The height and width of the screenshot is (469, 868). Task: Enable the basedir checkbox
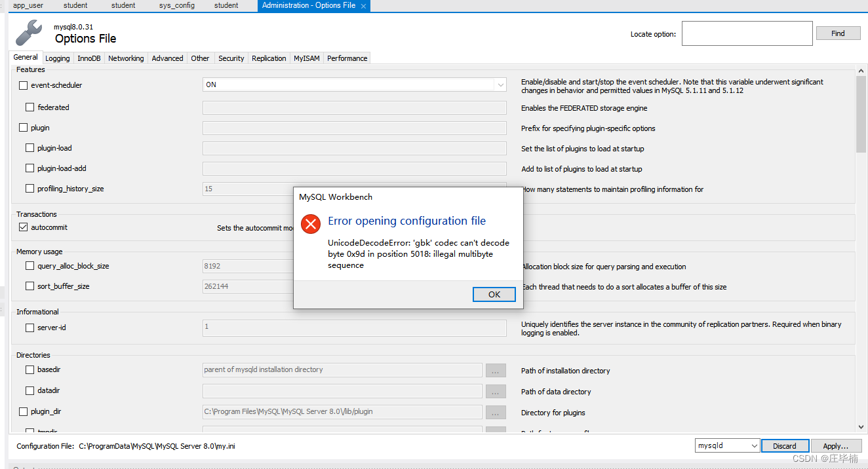click(30, 369)
